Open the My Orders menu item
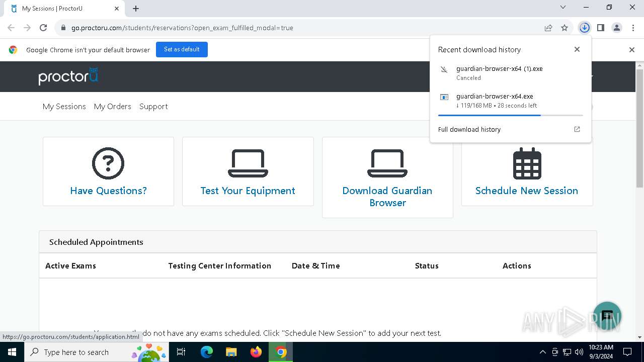644x362 pixels. (113, 107)
